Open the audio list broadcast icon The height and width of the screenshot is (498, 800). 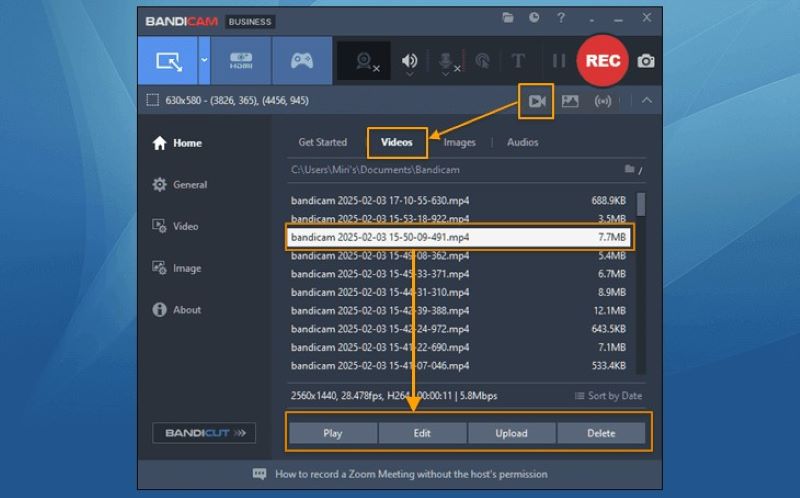(x=603, y=101)
